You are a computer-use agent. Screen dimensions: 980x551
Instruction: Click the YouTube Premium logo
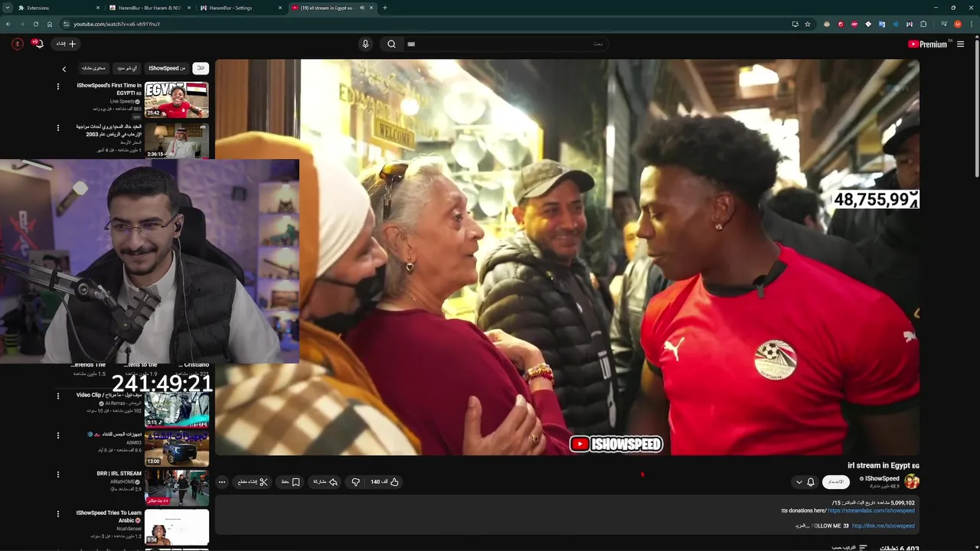927,44
